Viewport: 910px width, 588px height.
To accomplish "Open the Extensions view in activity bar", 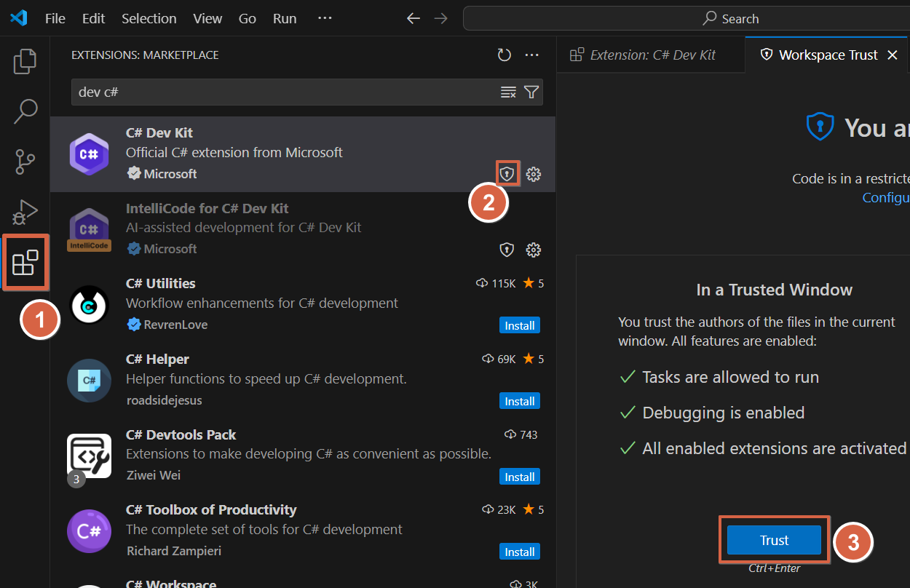I will [x=25, y=263].
